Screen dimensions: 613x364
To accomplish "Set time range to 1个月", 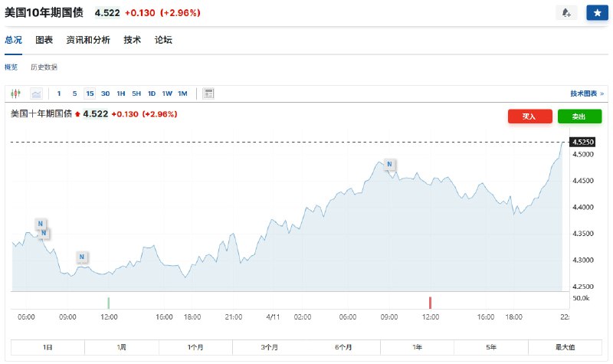I will (x=195, y=347).
